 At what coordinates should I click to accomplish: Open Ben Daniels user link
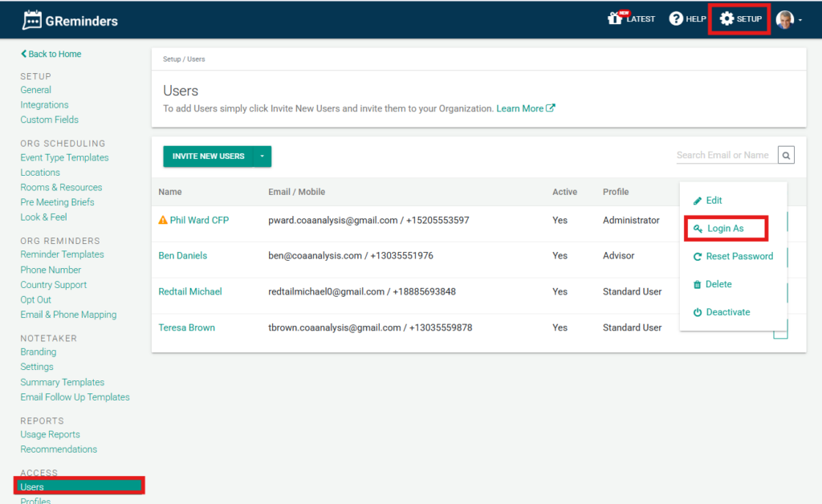coord(182,256)
